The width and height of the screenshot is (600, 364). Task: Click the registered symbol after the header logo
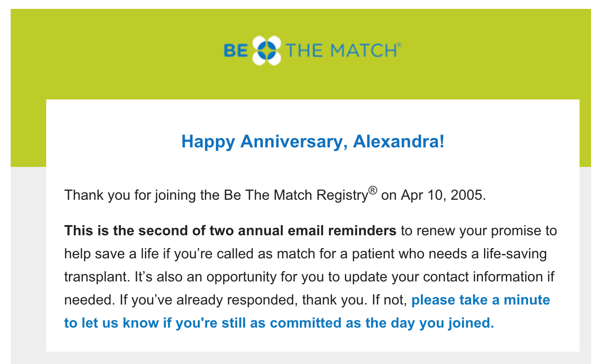click(399, 45)
